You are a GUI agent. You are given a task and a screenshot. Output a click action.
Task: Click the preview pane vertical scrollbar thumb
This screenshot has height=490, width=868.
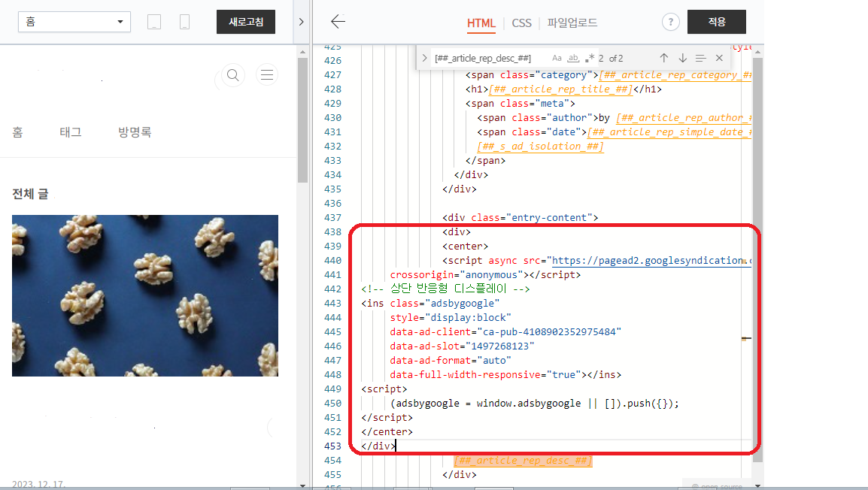tap(302, 120)
